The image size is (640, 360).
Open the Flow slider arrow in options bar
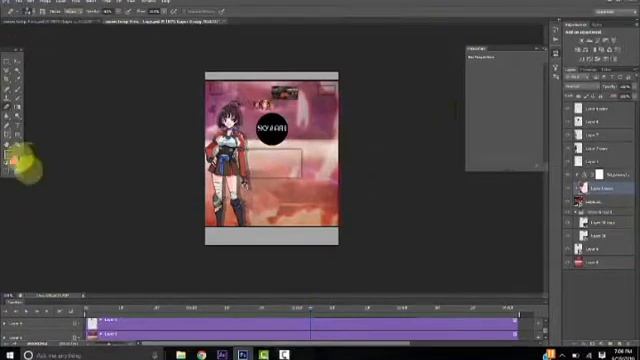[x=164, y=11]
